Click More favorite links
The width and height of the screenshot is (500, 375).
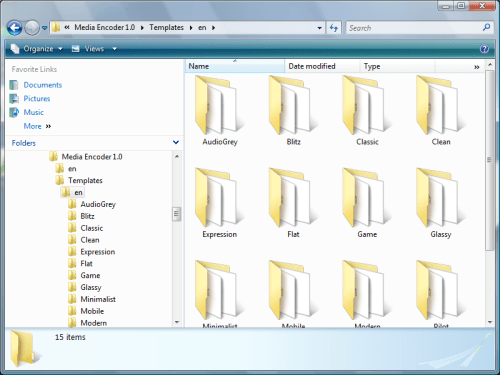(x=37, y=126)
